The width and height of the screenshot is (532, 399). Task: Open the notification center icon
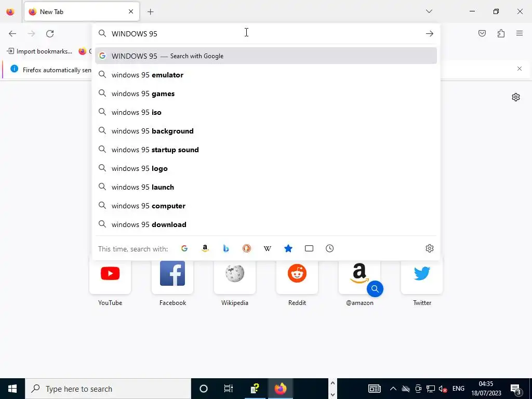click(x=516, y=389)
